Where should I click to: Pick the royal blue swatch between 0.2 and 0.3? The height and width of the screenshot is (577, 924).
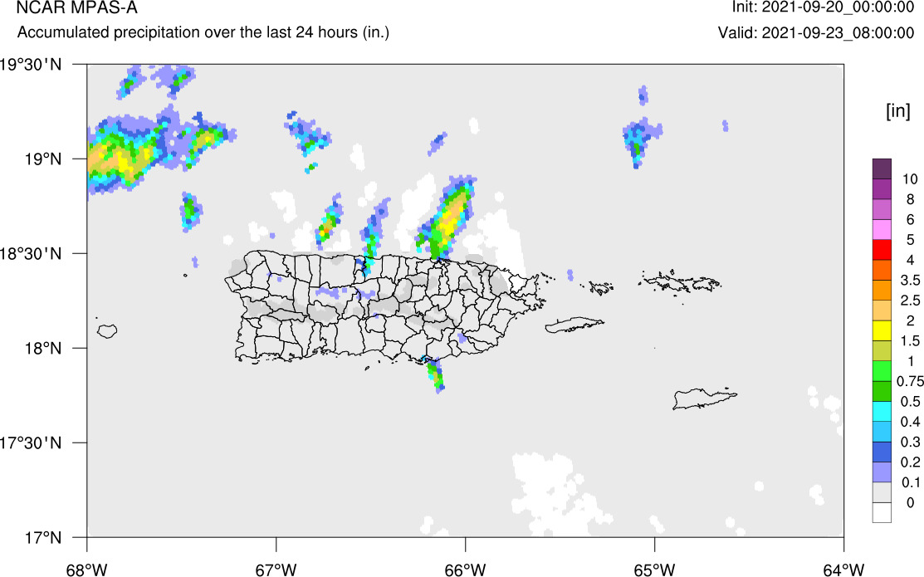tap(882, 452)
